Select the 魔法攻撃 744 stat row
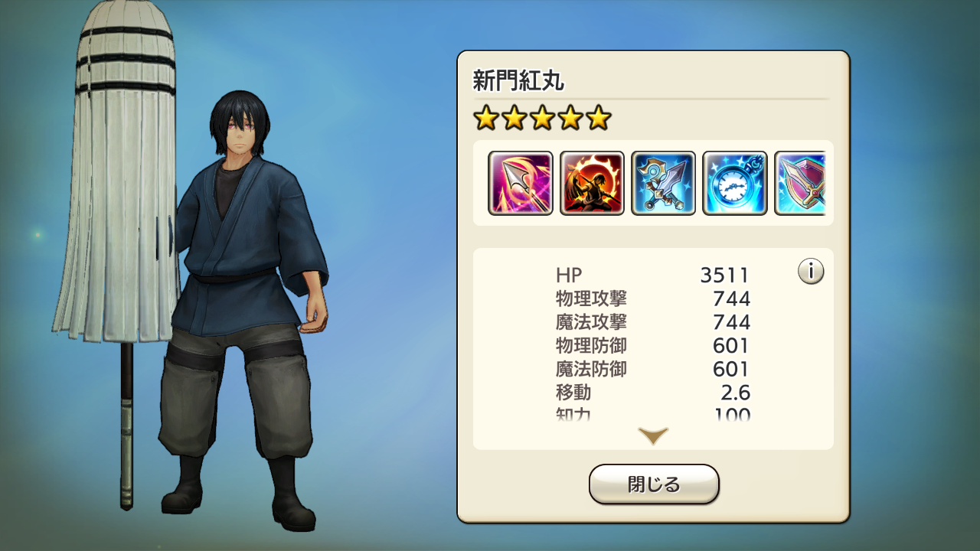Viewport: 980px width, 551px height. 653,322
